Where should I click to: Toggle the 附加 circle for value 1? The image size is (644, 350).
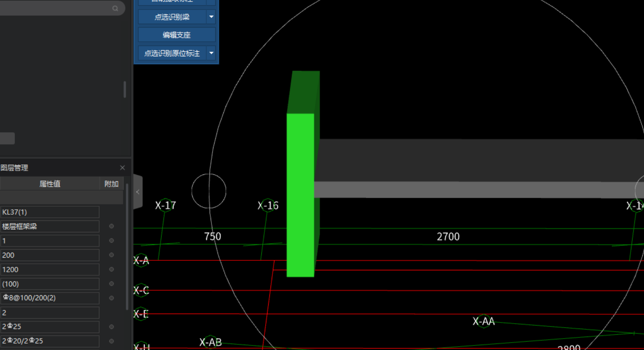tap(112, 241)
